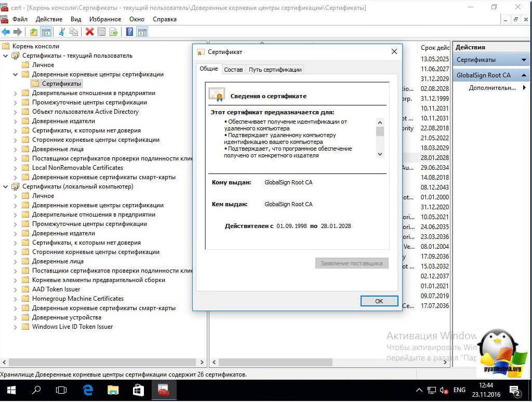This screenshot has width=532, height=402.
Task: Click the properties toolbar icon
Action: click(102, 32)
